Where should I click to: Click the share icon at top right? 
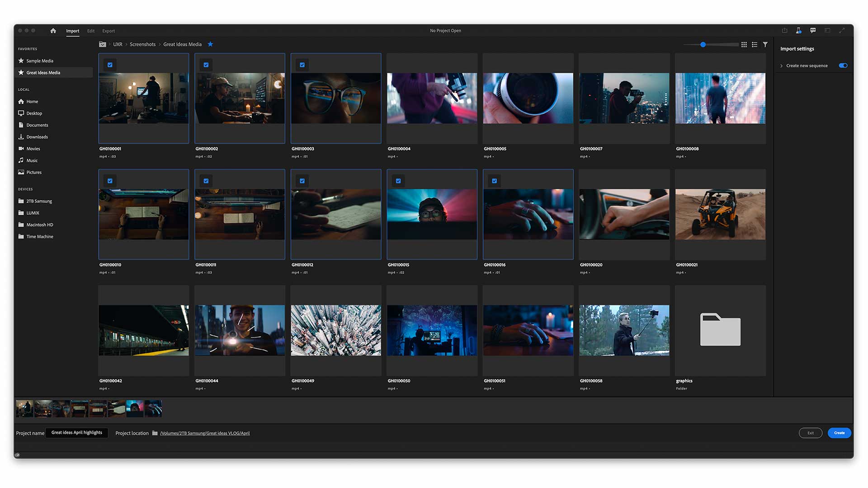pos(784,30)
